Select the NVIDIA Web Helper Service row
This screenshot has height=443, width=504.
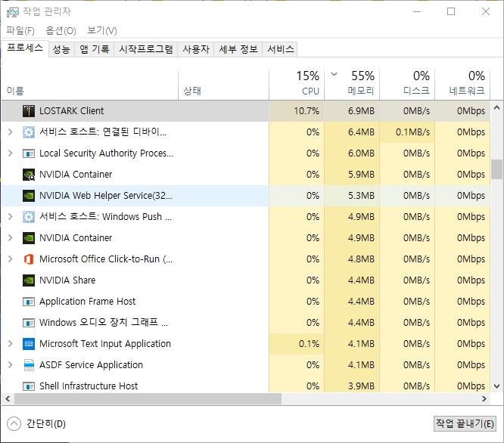tap(246, 196)
